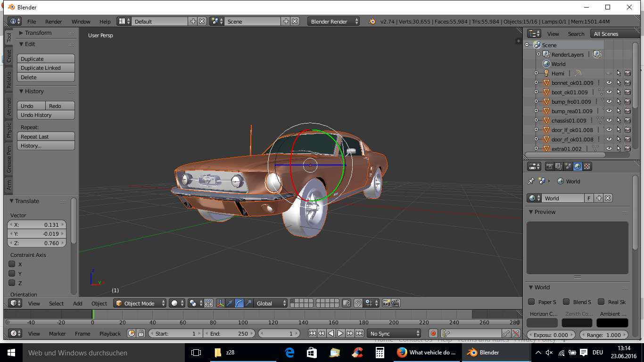Enable the Y constraint axis checkbox
Image resolution: width=644 pixels, height=362 pixels.
coord(12,273)
